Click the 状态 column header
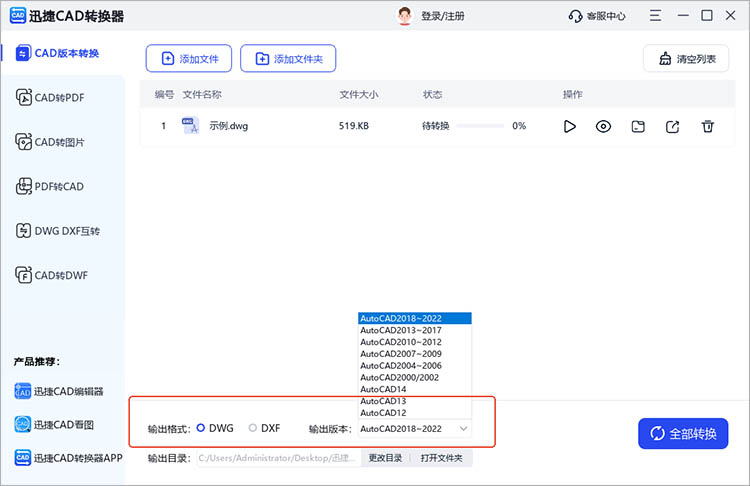750x486 pixels. [432, 94]
